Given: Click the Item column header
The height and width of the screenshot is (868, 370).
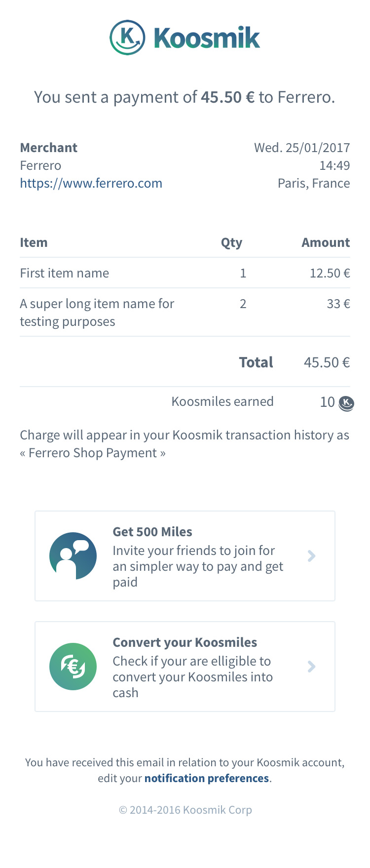Looking at the screenshot, I should 34,242.
